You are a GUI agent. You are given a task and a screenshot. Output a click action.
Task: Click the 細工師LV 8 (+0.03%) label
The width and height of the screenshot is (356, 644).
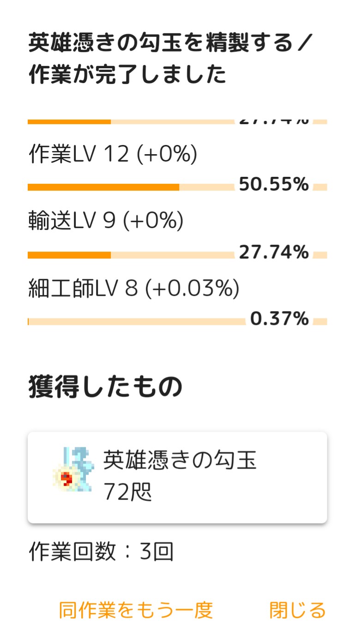point(134,289)
